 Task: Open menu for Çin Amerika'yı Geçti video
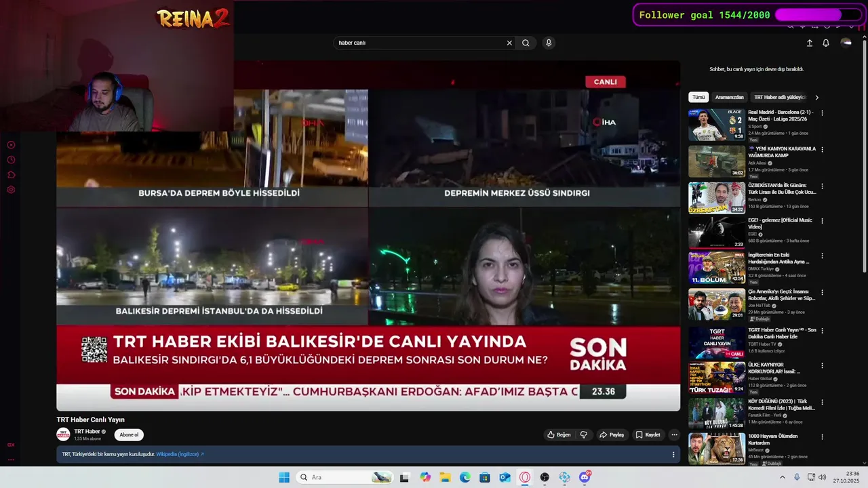823,293
